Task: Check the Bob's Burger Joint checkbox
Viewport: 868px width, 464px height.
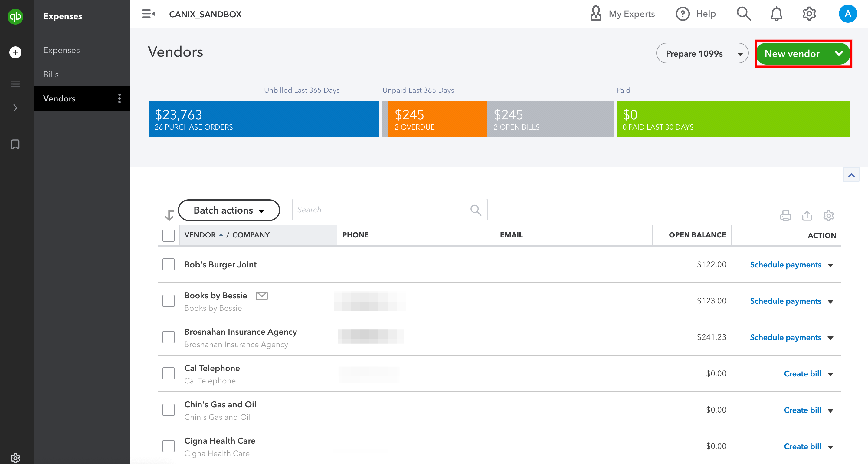Action: (168, 264)
